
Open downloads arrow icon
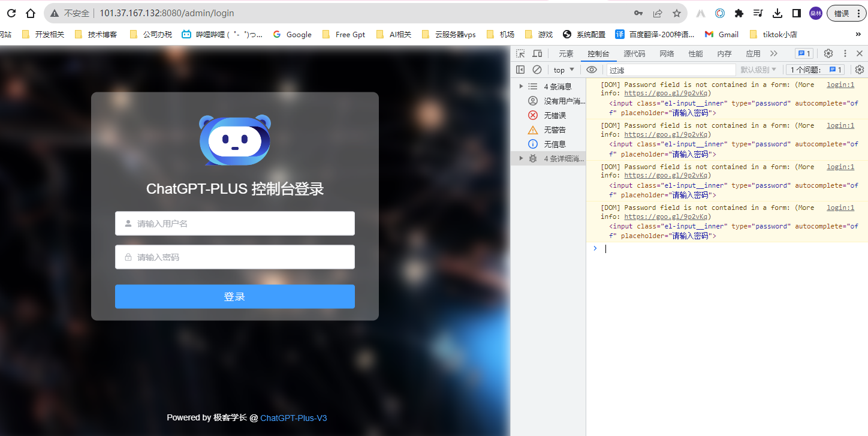click(777, 13)
